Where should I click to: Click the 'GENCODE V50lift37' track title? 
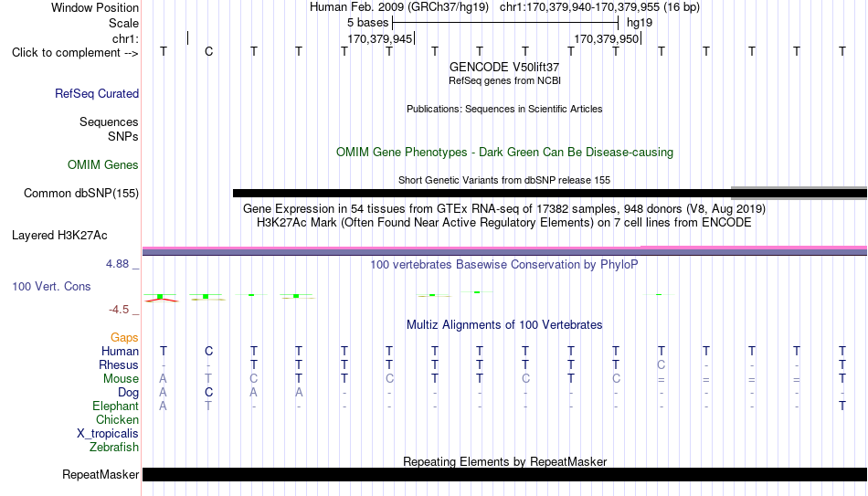click(504, 67)
